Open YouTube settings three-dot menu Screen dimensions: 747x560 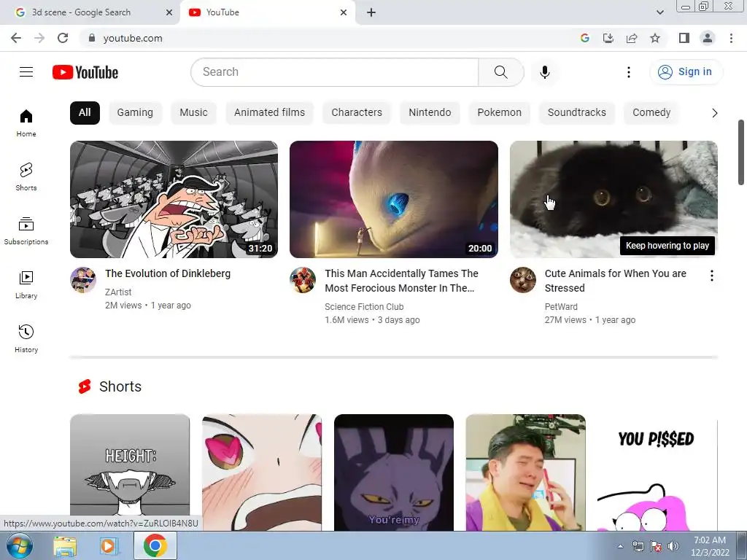[x=629, y=72]
